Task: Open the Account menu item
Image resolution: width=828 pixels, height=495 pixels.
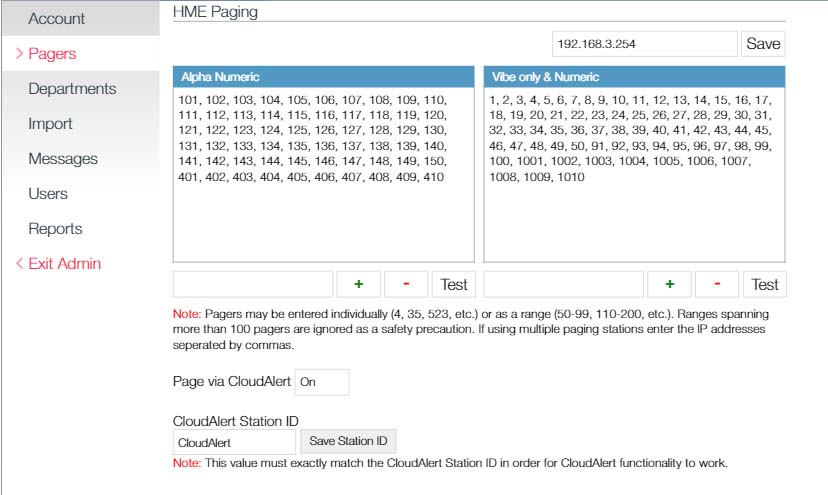Action: tap(57, 19)
